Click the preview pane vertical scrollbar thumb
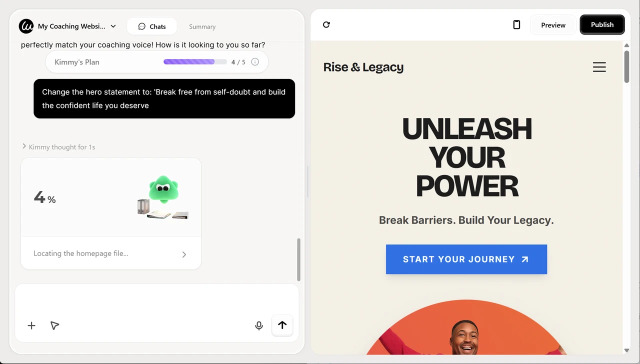The height and width of the screenshot is (364, 640). coord(626,66)
